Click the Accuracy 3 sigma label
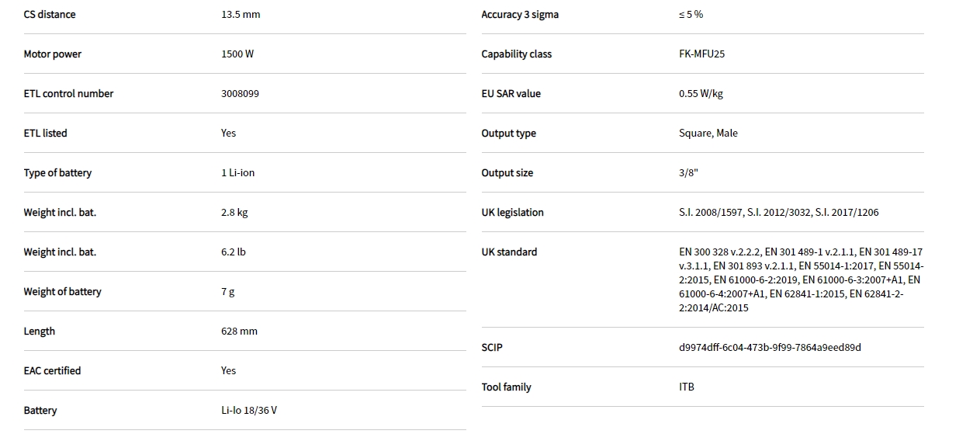This screenshot has width=980, height=434. pyautogui.click(x=520, y=15)
